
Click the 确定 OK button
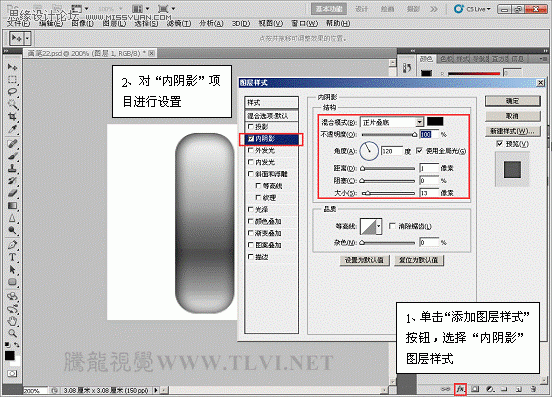(513, 101)
